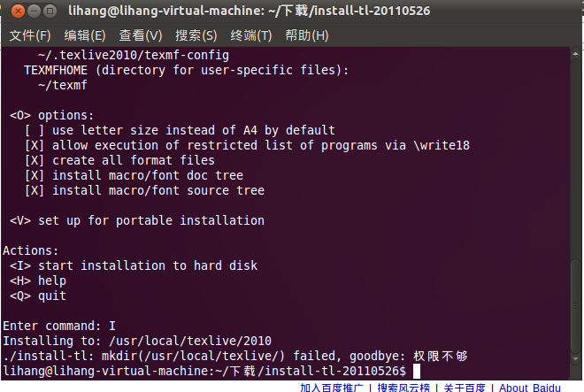This screenshot has width=584, height=392.
Task: Open the 关于百度 link
Action: pyautogui.click(x=465, y=388)
